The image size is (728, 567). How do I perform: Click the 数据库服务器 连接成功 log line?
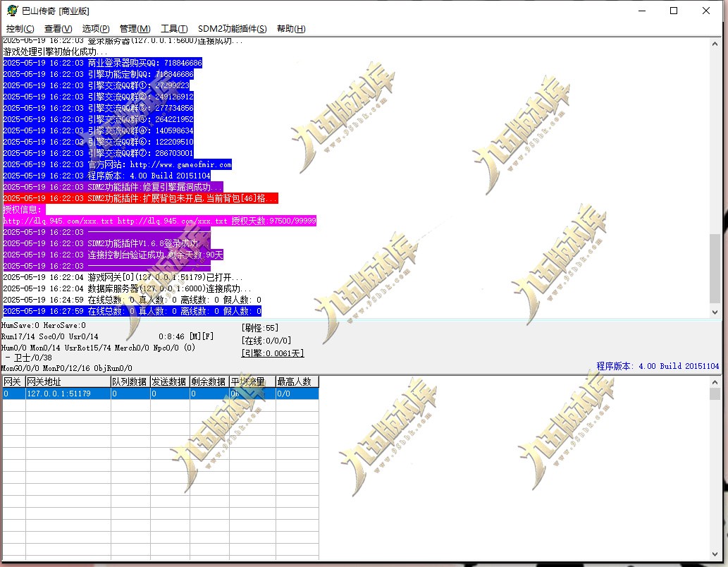128,288
